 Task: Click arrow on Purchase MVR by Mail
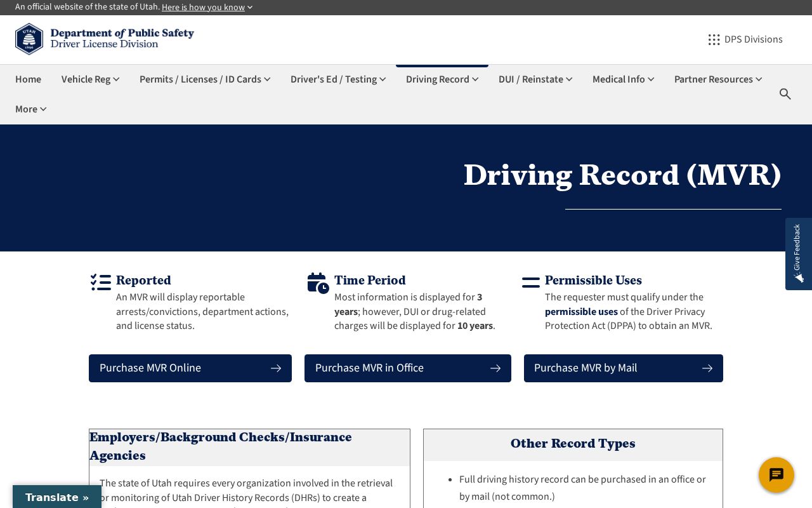tap(707, 368)
